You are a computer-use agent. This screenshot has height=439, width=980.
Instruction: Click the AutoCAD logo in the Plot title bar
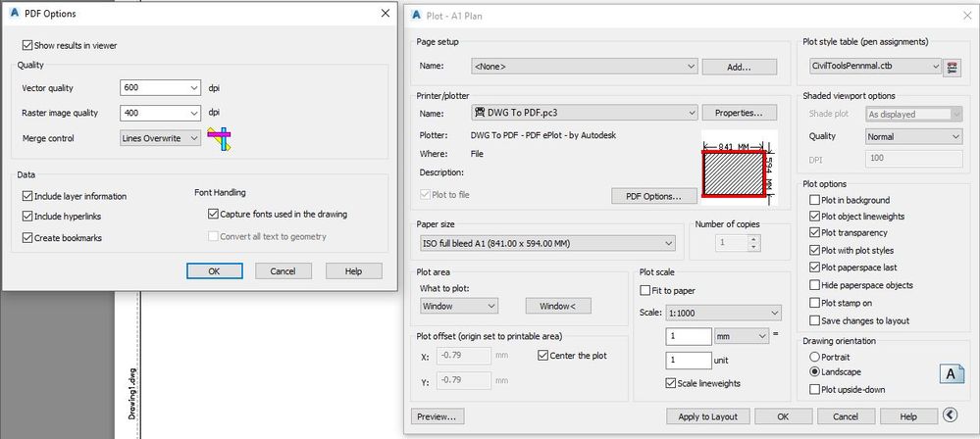[x=417, y=16]
